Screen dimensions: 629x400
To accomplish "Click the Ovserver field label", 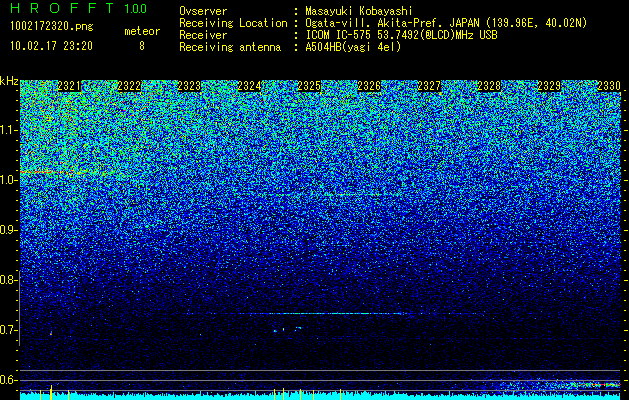I will click(203, 11).
